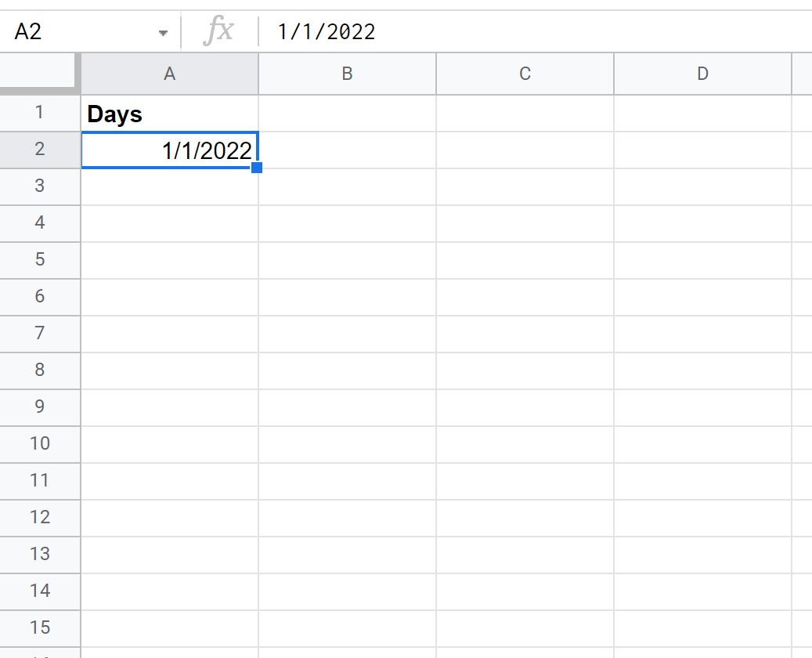Viewport: 812px width, 658px height.
Task: Select column C header
Action: pos(525,74)
